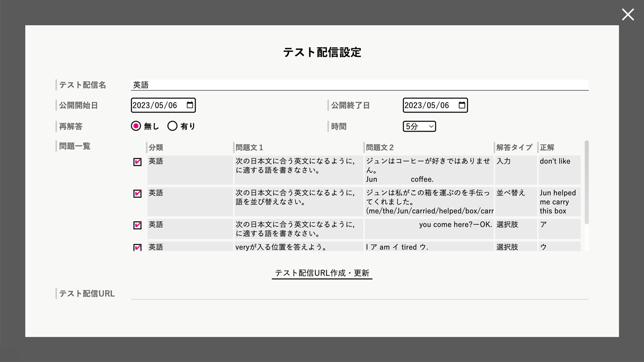Expand the 時間 dropdown showing 5分
Image resolution: width=644 pixels, height=362 pixels.
pos(419,126)
